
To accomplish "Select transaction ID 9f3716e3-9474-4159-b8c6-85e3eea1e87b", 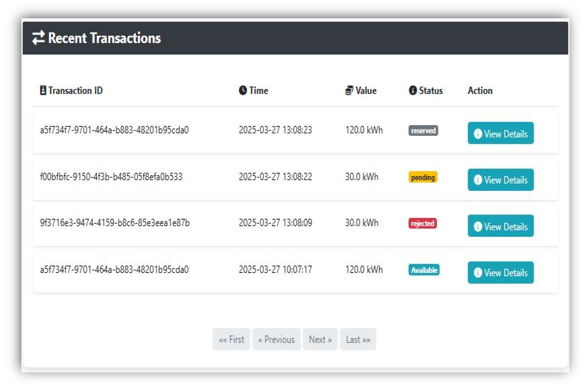I will tap(115, 223).
